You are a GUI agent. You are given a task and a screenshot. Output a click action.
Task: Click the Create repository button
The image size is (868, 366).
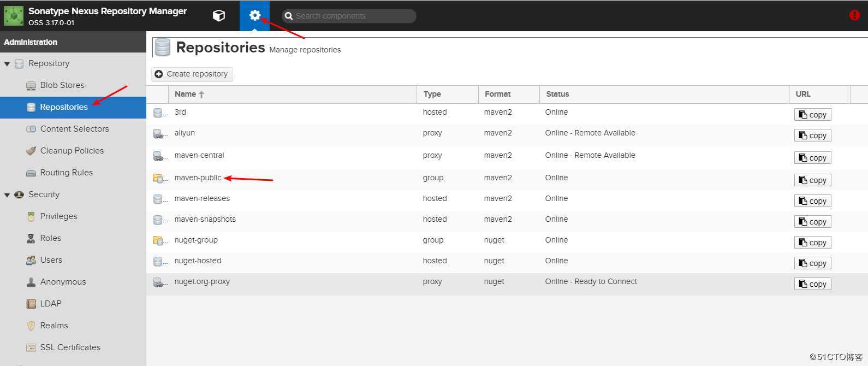pos(192,74)
